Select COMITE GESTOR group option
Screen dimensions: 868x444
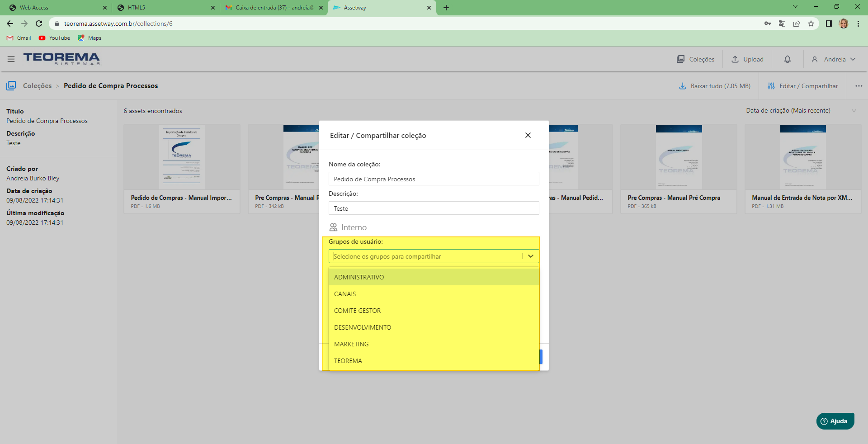click(434, 311)
